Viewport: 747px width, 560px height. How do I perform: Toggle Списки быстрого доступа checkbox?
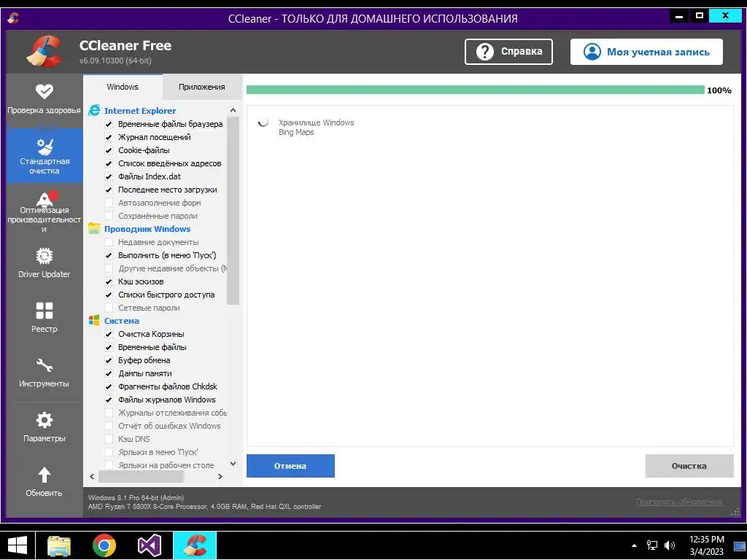point(109,295)
